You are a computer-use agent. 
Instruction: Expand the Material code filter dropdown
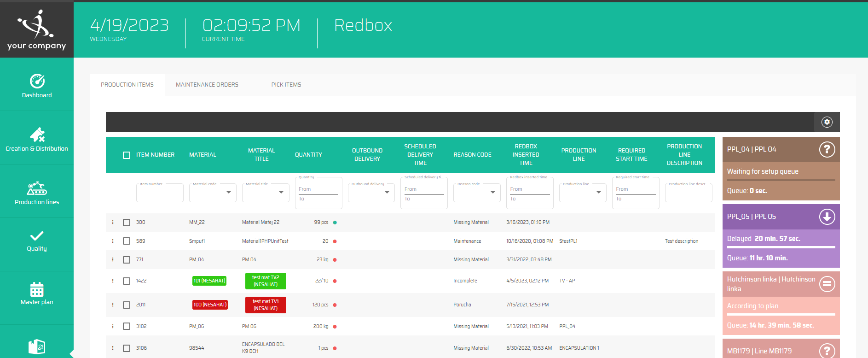pyautogui.click(x=228, y=193)
